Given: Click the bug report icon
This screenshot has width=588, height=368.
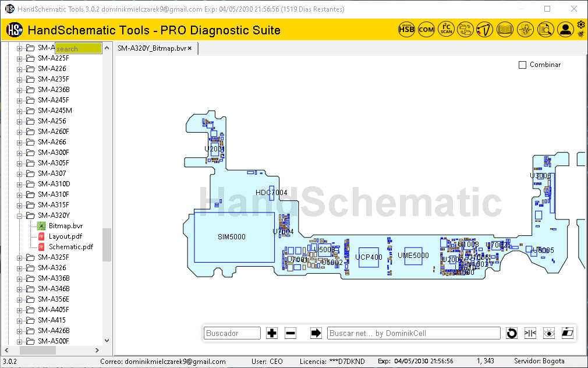Looking at the screenshot, I should click(581, 34).
